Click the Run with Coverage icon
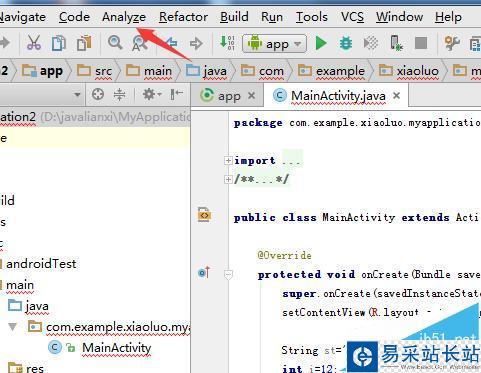The height and width of the screenshot is (373, 481). click(371, 43)
